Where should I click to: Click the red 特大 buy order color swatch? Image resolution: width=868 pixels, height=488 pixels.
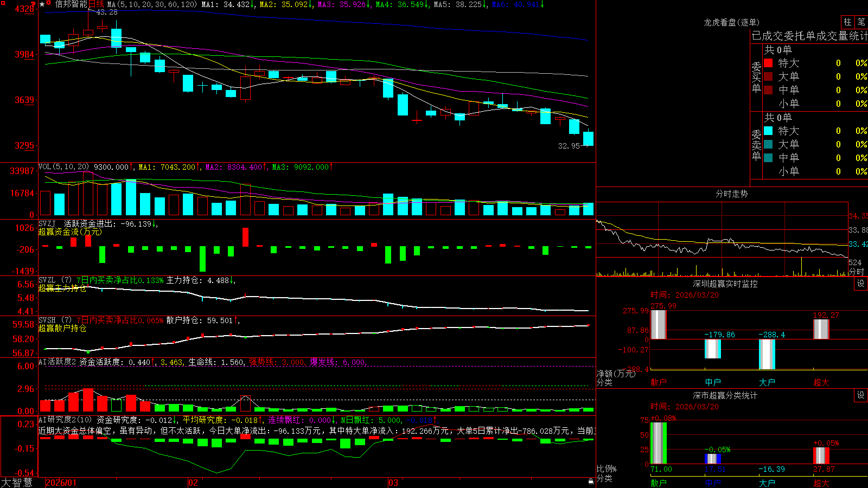(768, 63)
